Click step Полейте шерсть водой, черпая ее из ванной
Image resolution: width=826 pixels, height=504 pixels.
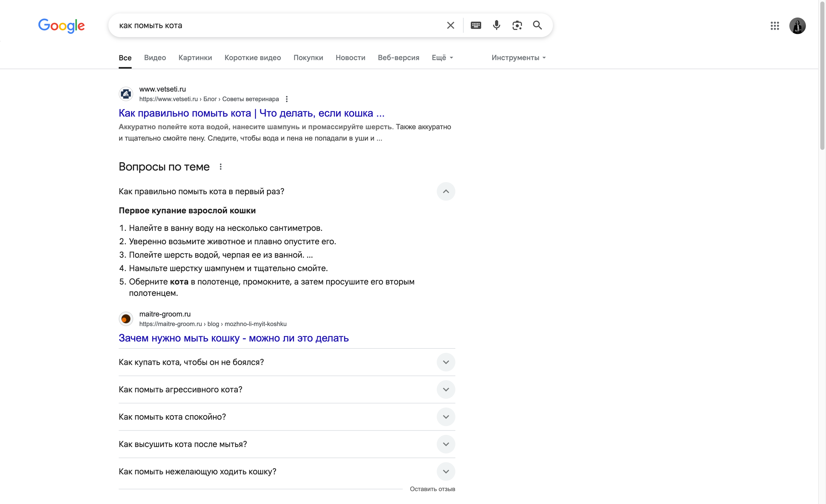221,255
